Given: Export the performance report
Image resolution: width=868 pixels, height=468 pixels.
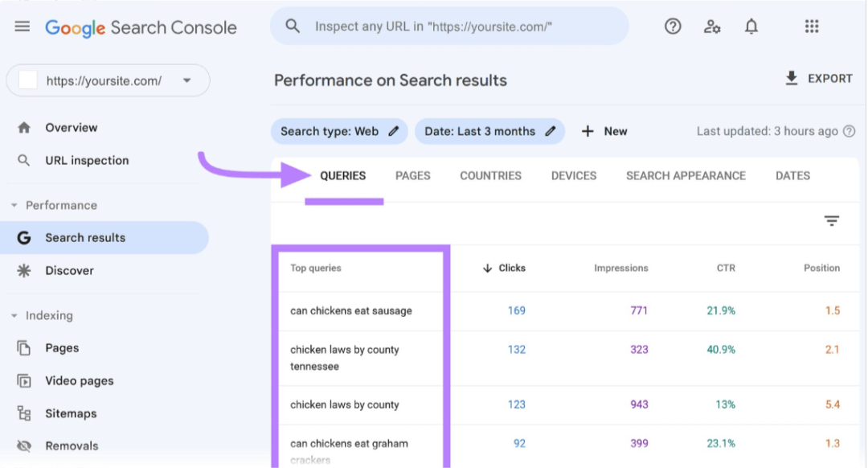Looking at the screenshot, I should click(x=819, y=79).
